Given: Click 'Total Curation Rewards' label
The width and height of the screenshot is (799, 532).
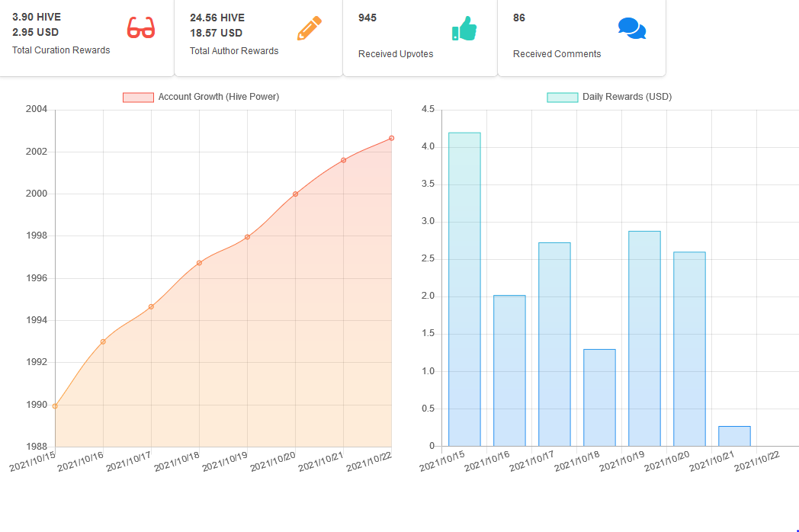Looking at the screenshot, I should (61, 50).
